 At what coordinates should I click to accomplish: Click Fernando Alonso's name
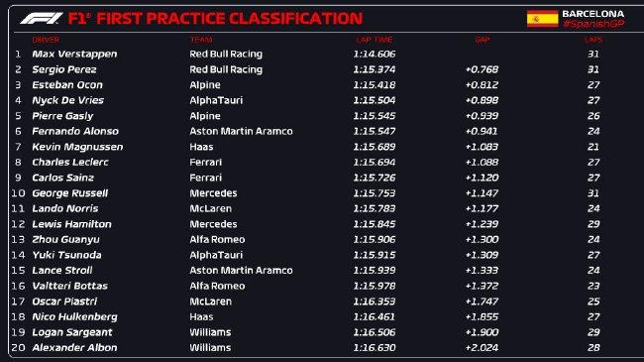coord(75,131)
